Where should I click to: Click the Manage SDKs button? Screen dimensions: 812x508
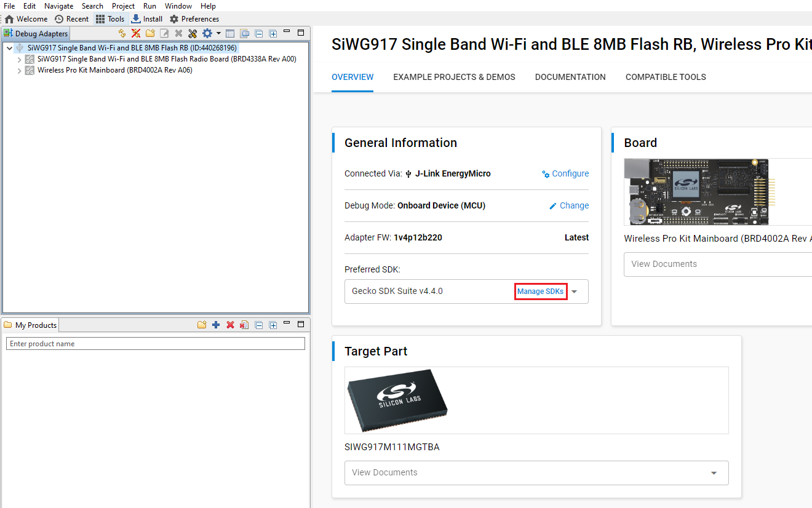point(541,291)
